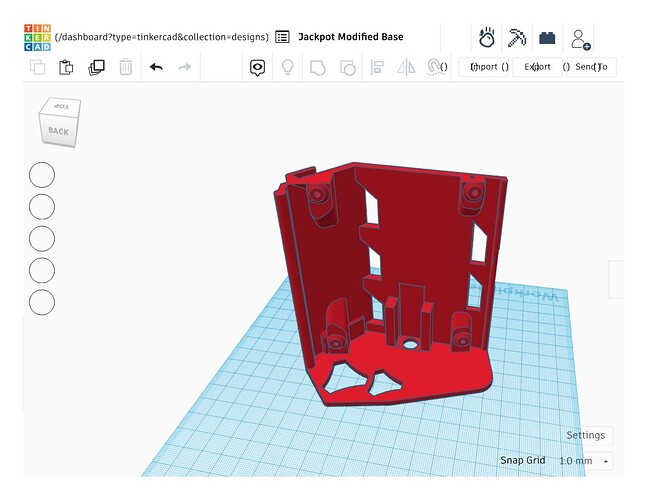Image resolution: width=647 pixels, height=500 pixels.
Task: Open the design list icon
Action: click(282, 37)
